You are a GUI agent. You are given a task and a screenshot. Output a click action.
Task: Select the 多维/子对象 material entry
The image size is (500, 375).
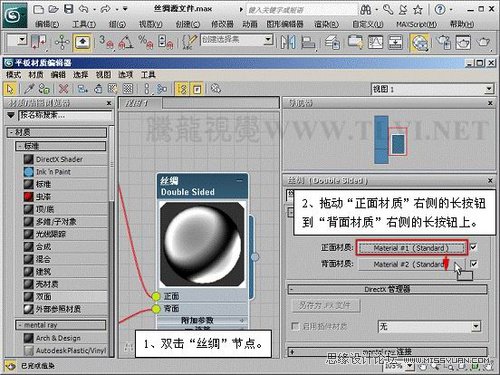tap(66, 222)
